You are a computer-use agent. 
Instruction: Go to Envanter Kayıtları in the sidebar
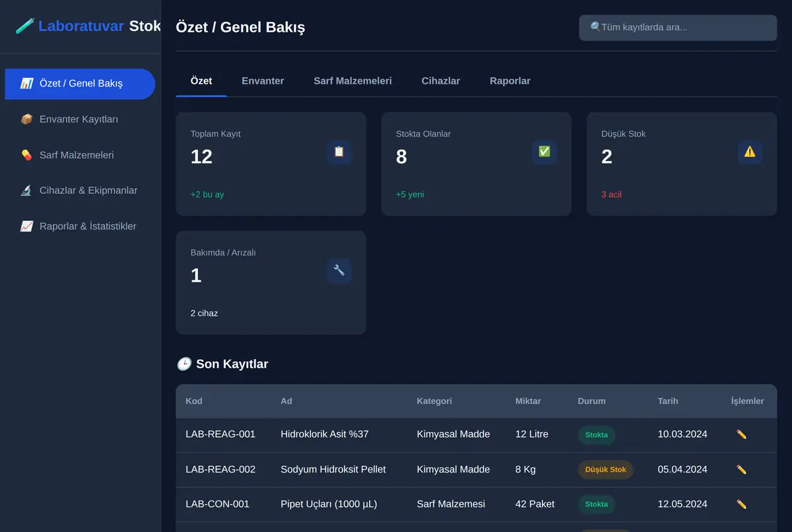pos(80,119)
